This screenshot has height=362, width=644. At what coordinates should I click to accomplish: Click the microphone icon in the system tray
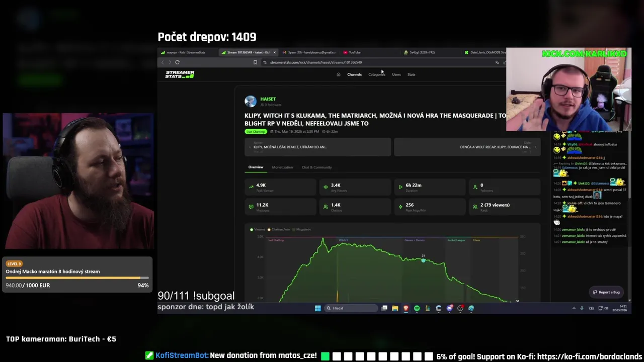tap(582, 308)
